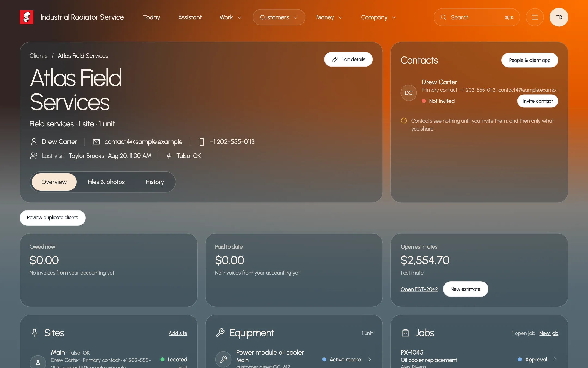
Task: Click the envelope icon beside contact4@sample.example
Action: pyautogui.click(x=96, y=142)
